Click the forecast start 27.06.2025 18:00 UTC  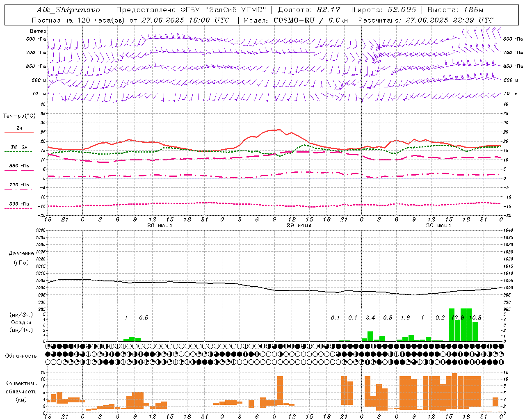[185, 20]
